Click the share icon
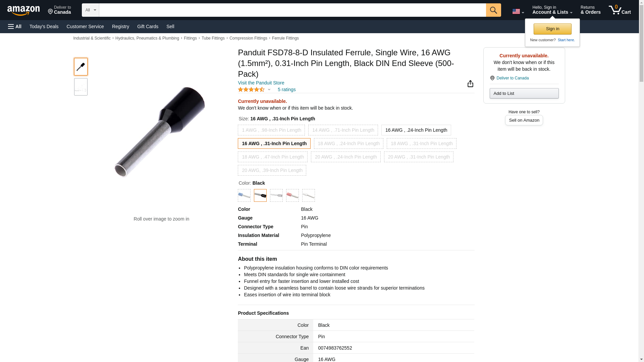 pos(470,84)
